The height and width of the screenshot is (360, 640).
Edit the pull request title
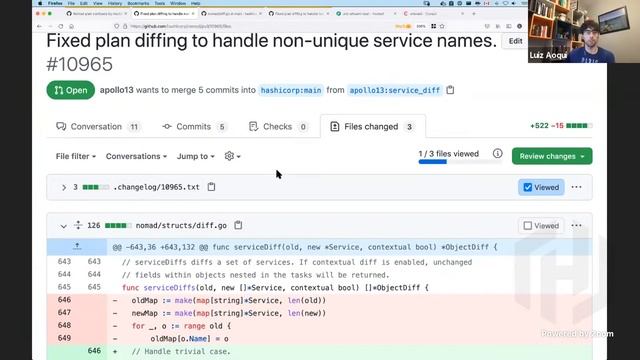515,41
